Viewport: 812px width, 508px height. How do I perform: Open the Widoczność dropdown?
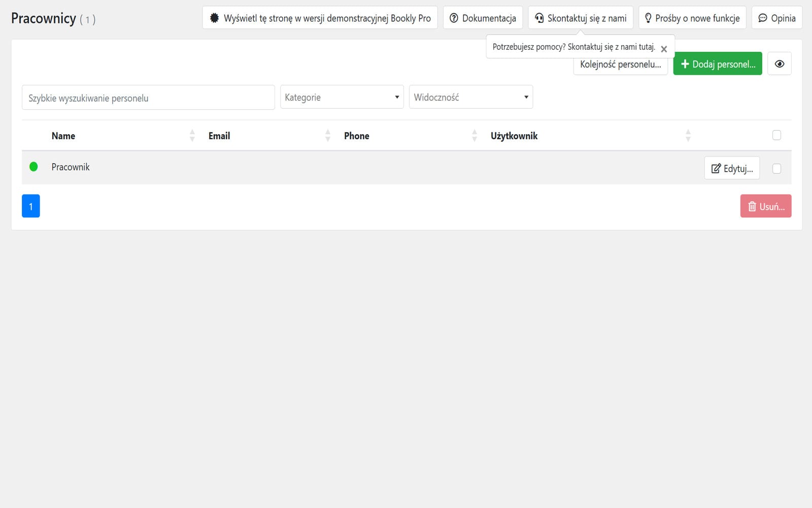point(471,97)
